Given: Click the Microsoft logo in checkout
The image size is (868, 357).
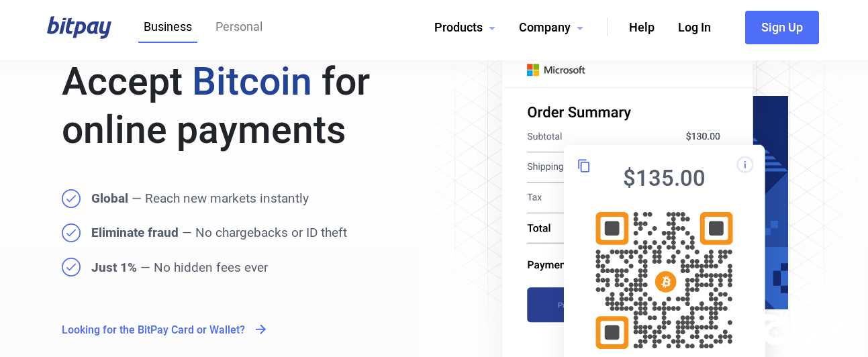Looking at the screenshot, I should 556,70.
